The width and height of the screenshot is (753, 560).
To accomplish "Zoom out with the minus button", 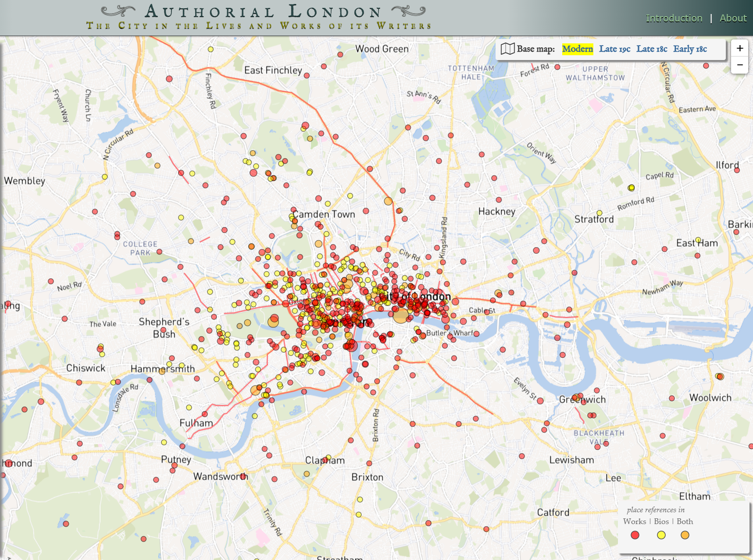I will pos(739,65).
